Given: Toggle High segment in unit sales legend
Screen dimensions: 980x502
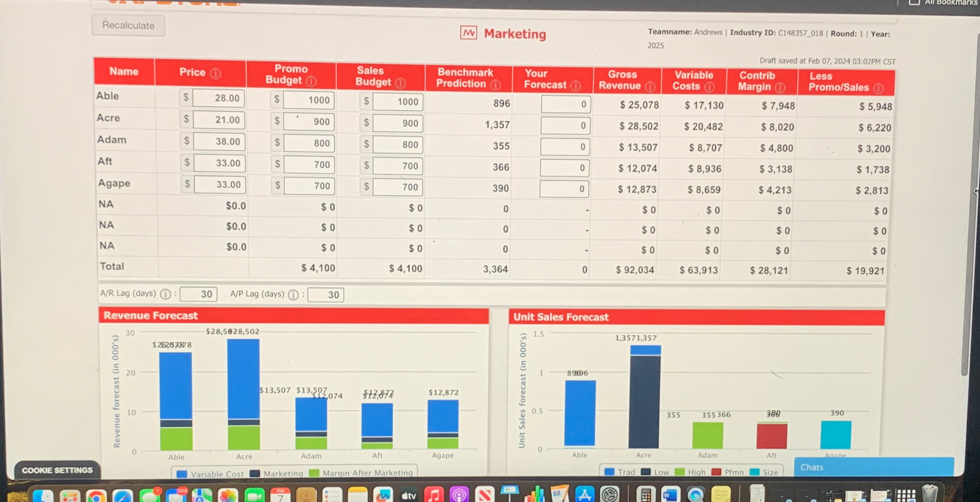Looking at the screenshot, I should click(690, 472).
